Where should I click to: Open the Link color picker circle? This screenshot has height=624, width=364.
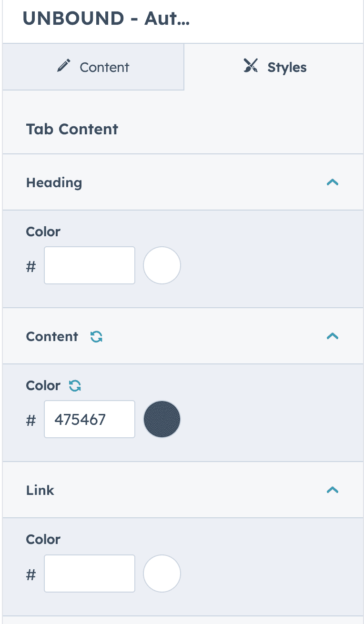coord(162,573)
